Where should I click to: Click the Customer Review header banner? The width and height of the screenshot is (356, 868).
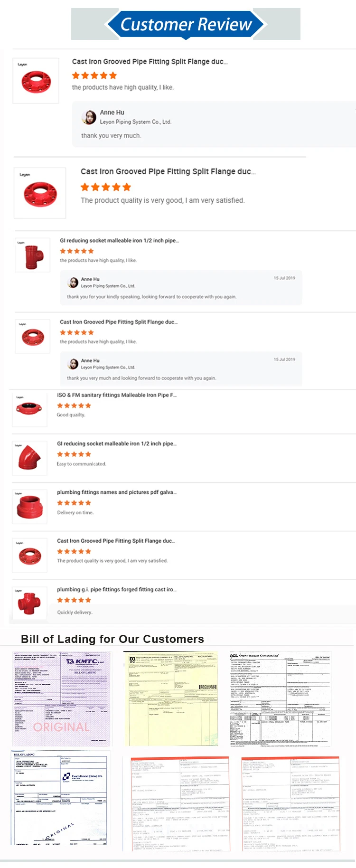click(x=186, y=24)
